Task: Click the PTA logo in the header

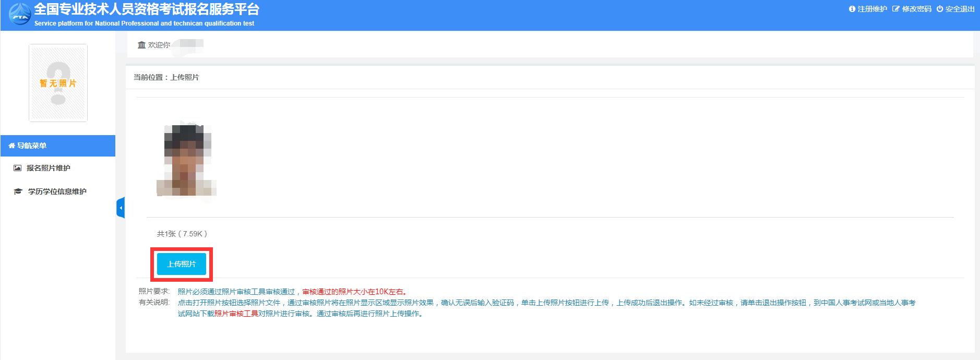Action: 20,14
